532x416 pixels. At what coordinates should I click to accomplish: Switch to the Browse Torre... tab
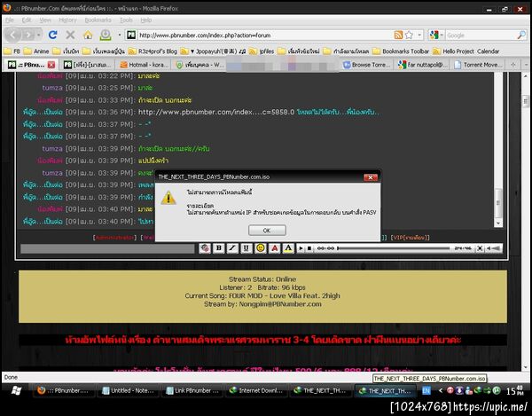coord(367,65)
